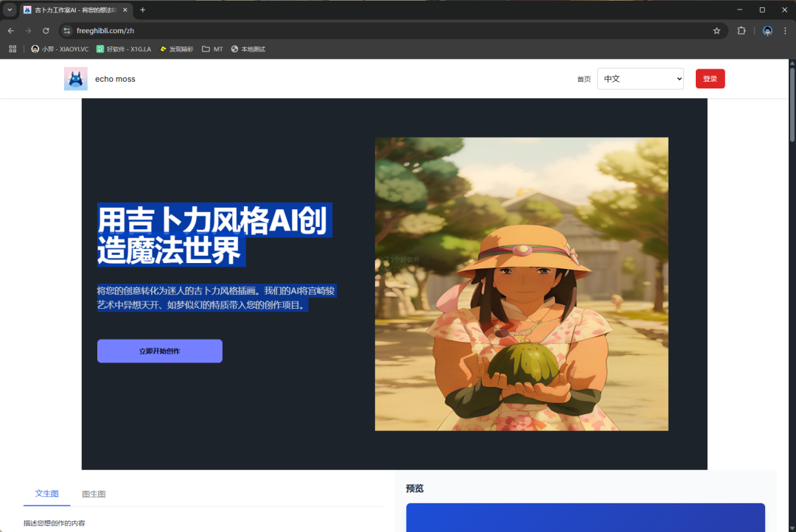Click the browser back arrow

[11, 31]
